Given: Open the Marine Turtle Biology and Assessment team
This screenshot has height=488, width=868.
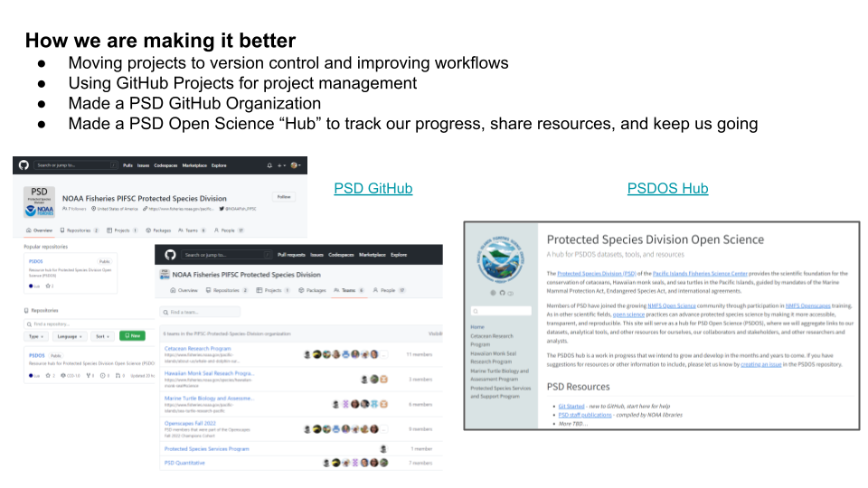Looking at the screenshot, I should coord(209,399).
